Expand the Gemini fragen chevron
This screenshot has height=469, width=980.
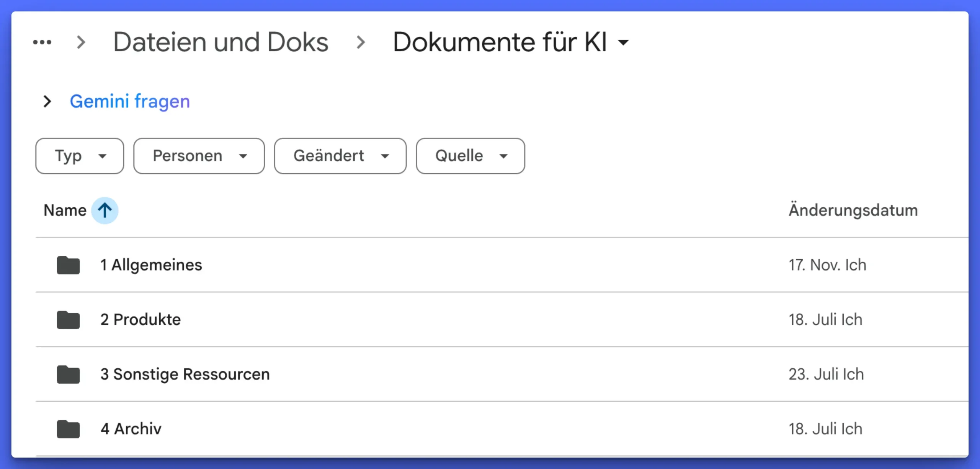(47, 101)
